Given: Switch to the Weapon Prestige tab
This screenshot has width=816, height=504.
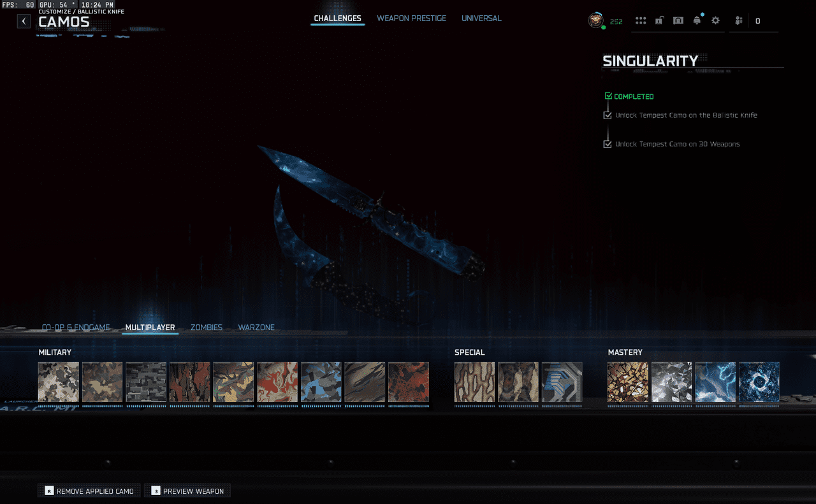Looking at the screenshot, I should click(411, 18).
